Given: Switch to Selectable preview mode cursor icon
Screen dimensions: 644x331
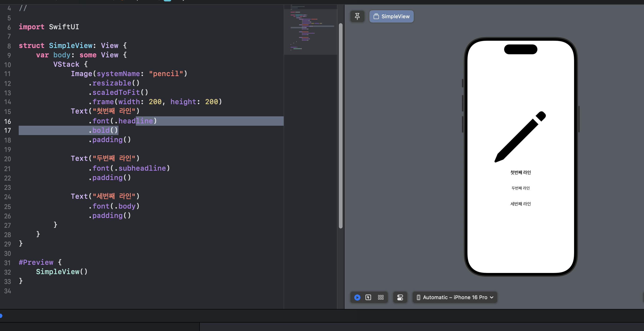Looking at the screenshot, I should tap(368, 297).
